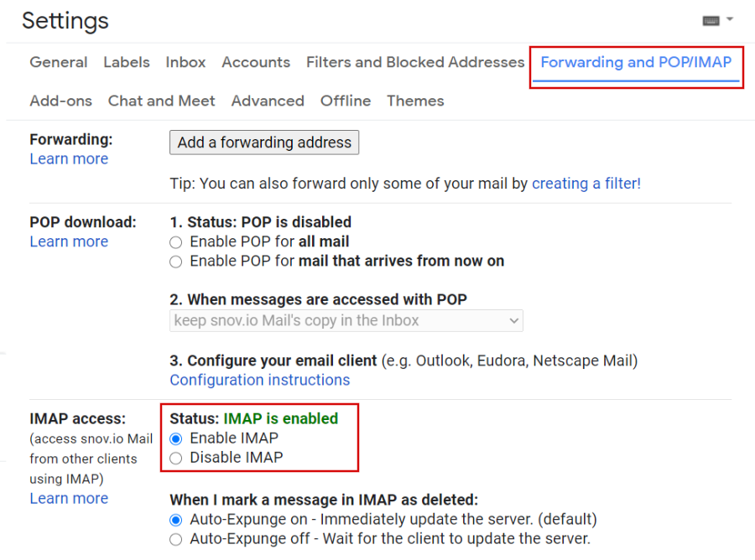The height and width of the screenshot is (560, 755).
Task: Choose the Disable IMAP option
Action: pos(176,458)
